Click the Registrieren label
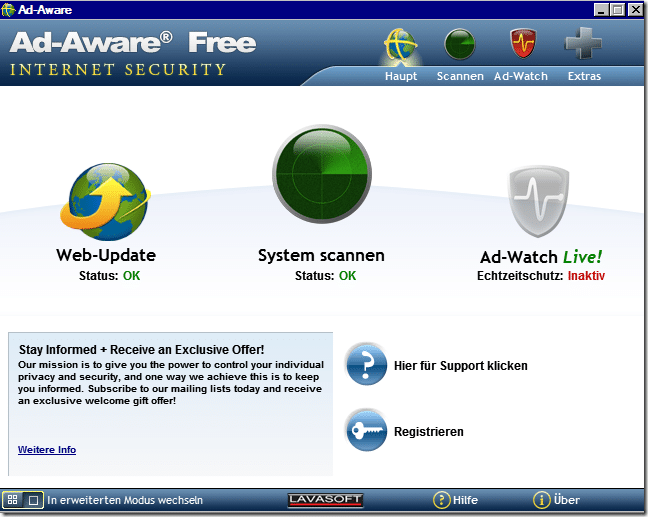 429,431
